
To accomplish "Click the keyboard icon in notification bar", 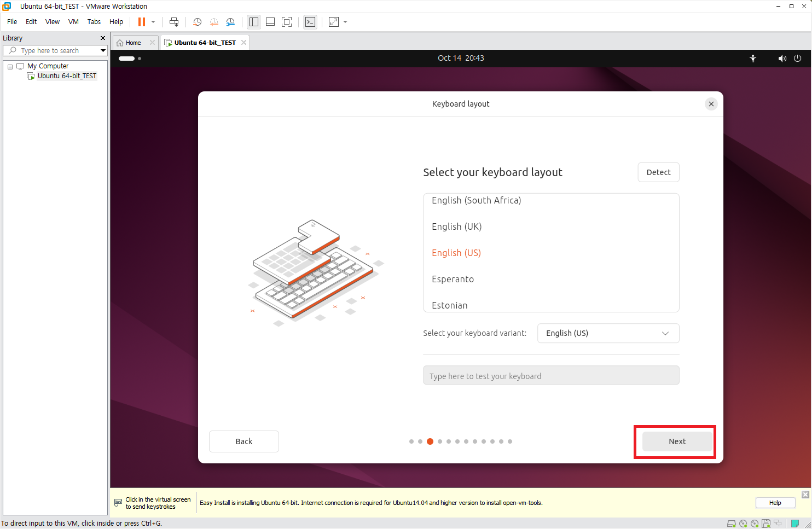I will point(118,503).
